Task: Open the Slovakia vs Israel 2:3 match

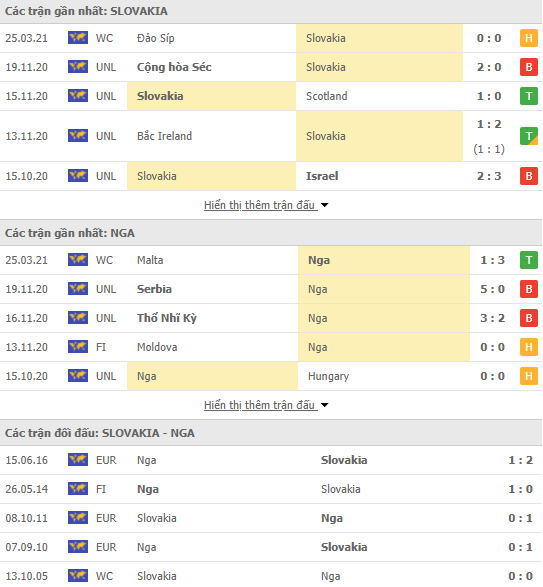Action: (x=271, y=176)
